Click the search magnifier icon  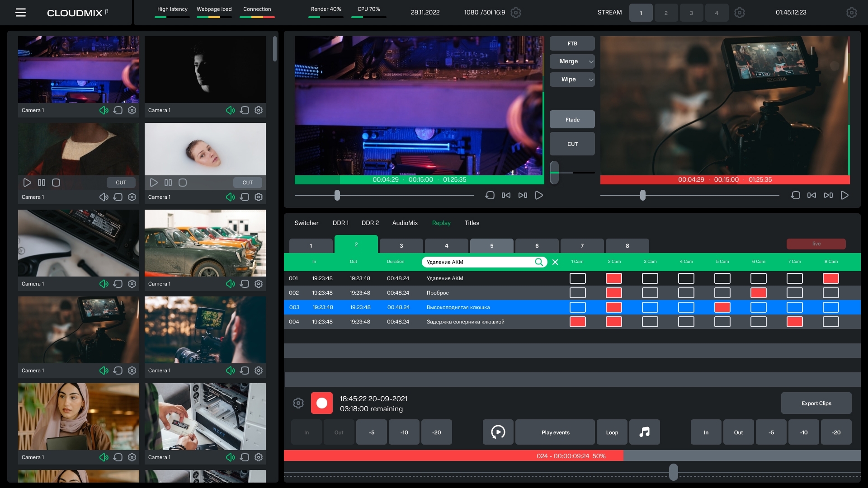point(539,262)
